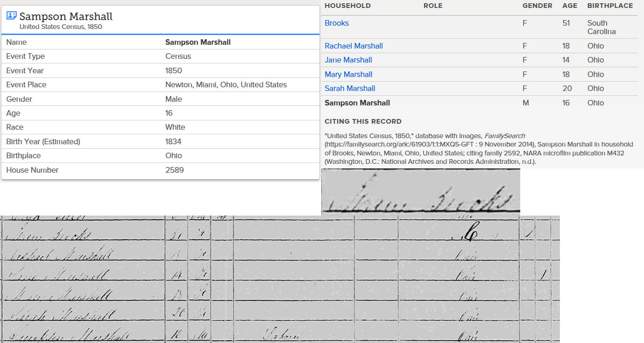This screenshot has height=343, width=644.
Task: Select the Birth Year value 1834
Action: point(173,141)
